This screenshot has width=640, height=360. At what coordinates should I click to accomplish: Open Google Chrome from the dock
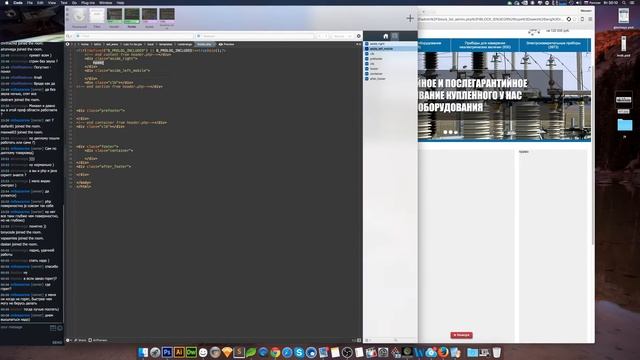coord(275,352)
